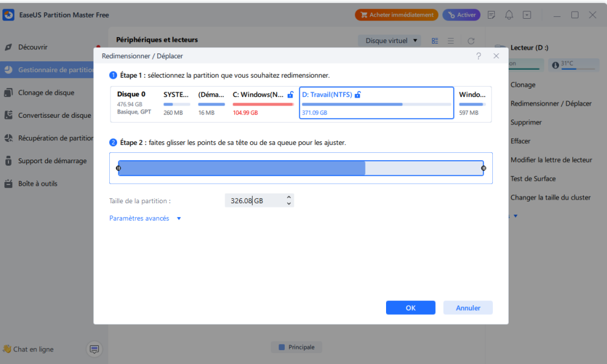Click the blue used-space area of partition bar

[242, 168]
